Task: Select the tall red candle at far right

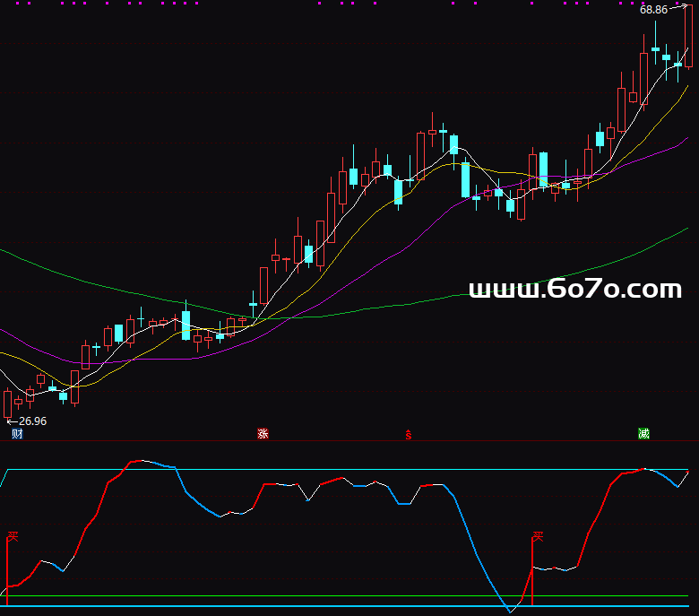Action: click(688, 36)
